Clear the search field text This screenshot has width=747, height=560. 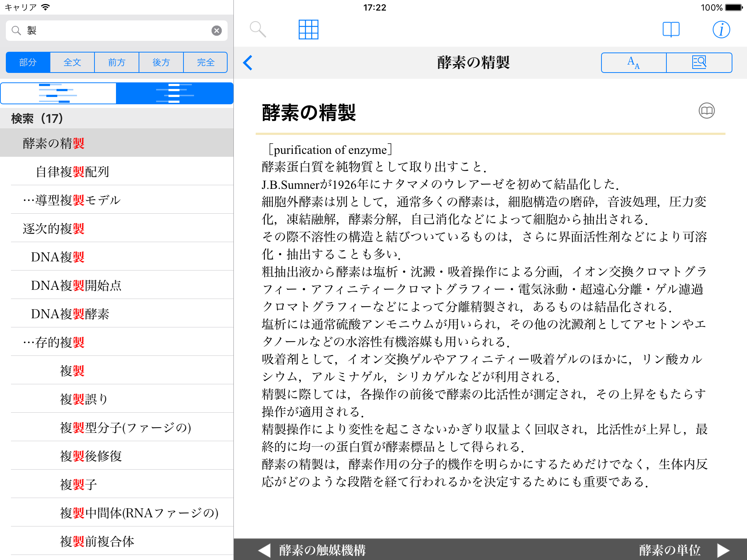(217, 31)
